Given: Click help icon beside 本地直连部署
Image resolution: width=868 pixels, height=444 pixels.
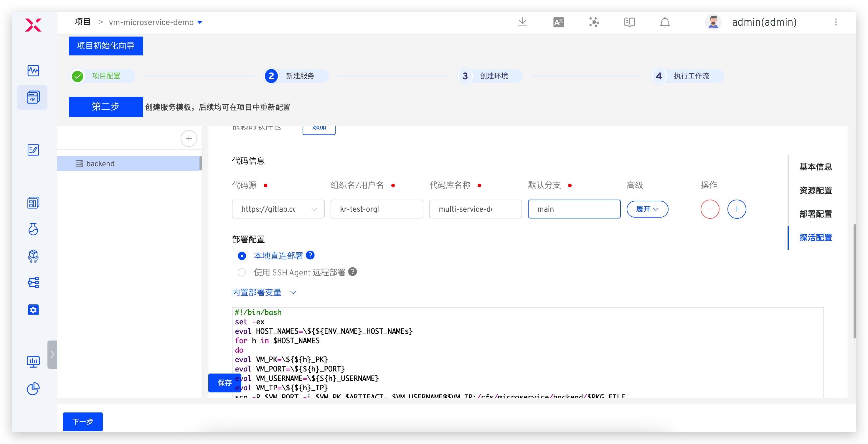Looking at the screenshot, I should click(x=310, y=255).
